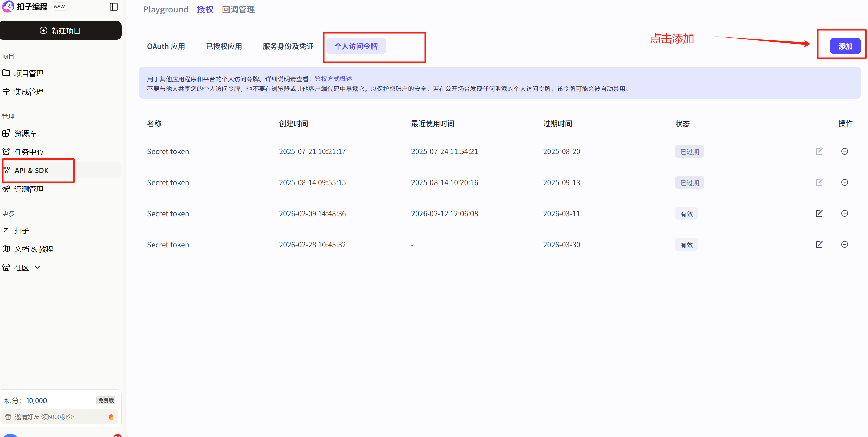Remove the token expiring 2026-03-11
The height and width of the screenshot is (437, 868).
[845, 213]
